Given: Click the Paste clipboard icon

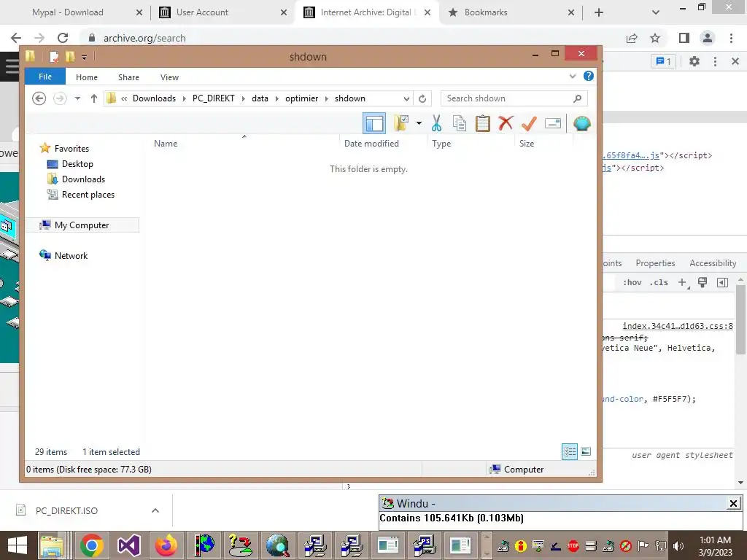Looking at the screenshot, I should pos(482,122).
